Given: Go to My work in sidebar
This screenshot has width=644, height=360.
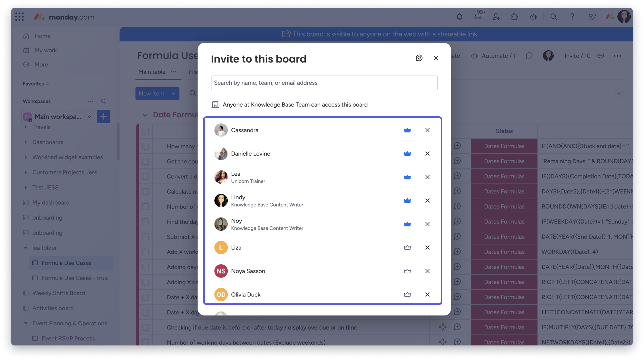Looking at the screenshot, I should tap(46, 50).
